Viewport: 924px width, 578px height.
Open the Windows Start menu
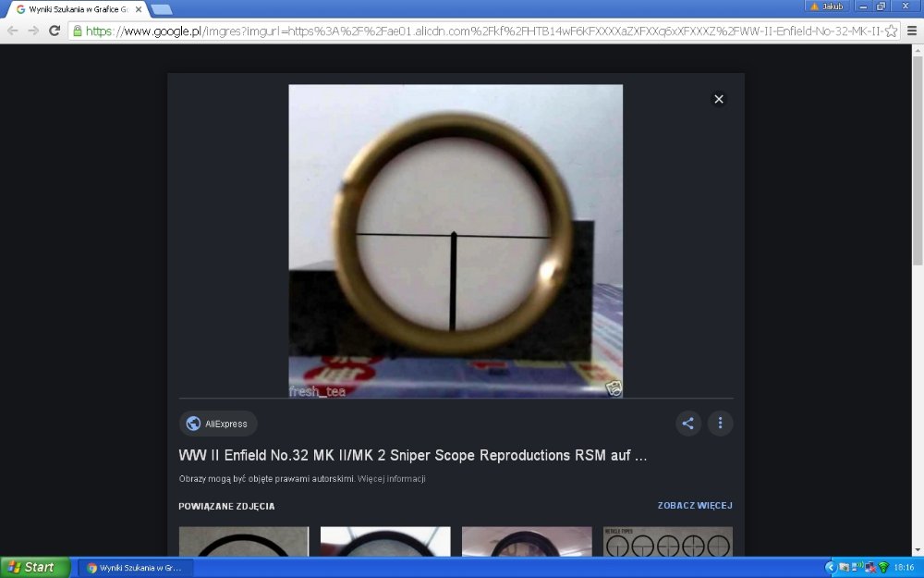click(x=35, y=568)
